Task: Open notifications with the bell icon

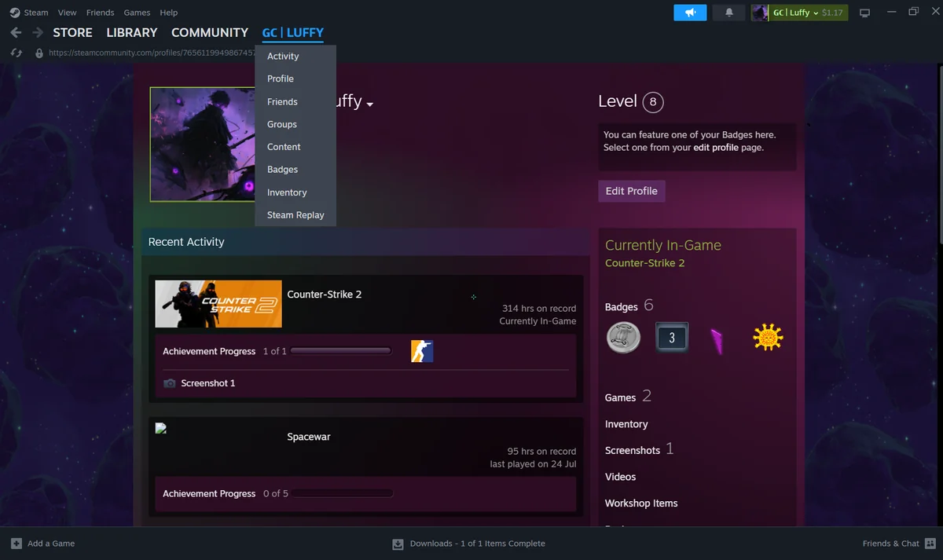Action: click(x=729, y=13)
